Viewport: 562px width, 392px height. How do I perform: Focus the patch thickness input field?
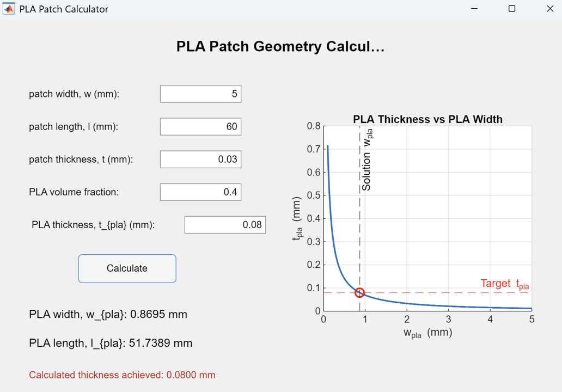(x=201, y=159)
